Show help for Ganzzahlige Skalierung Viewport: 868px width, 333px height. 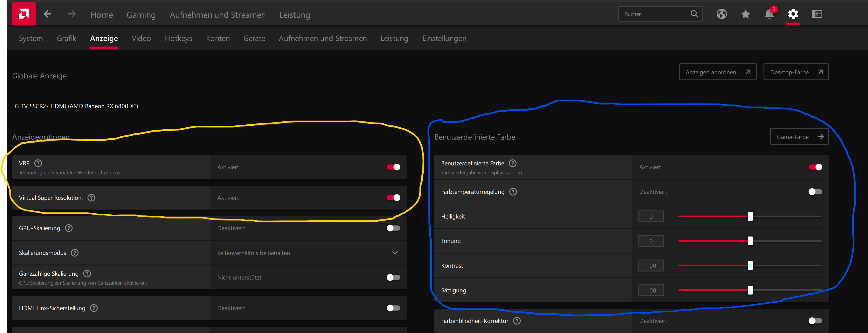tap(87, 274)
